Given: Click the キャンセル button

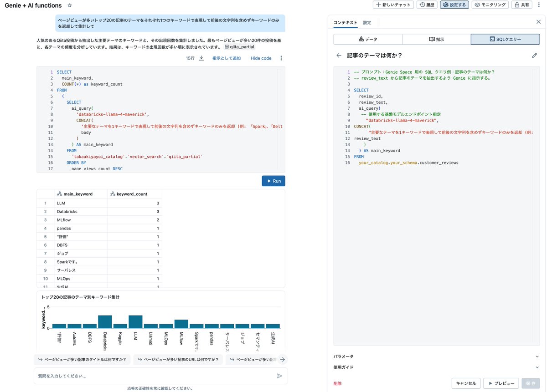Looking at the screenshot, I should (x=466, y=383).
